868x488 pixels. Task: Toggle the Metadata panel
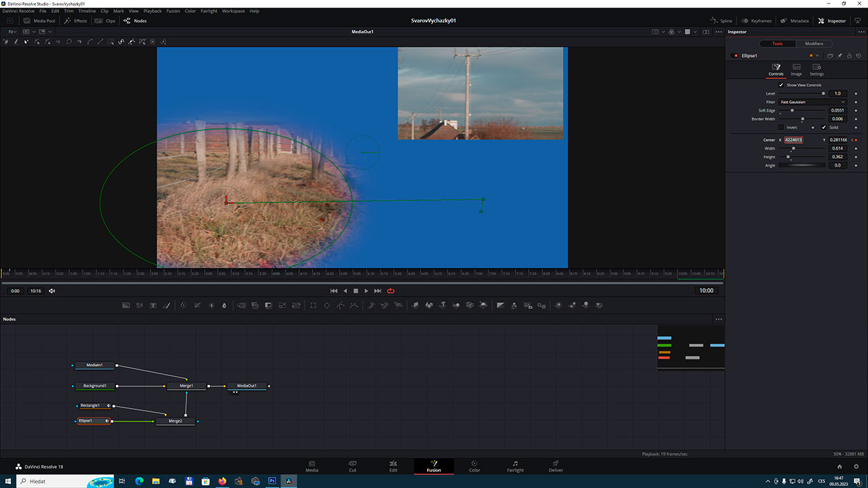coord(795,21)
